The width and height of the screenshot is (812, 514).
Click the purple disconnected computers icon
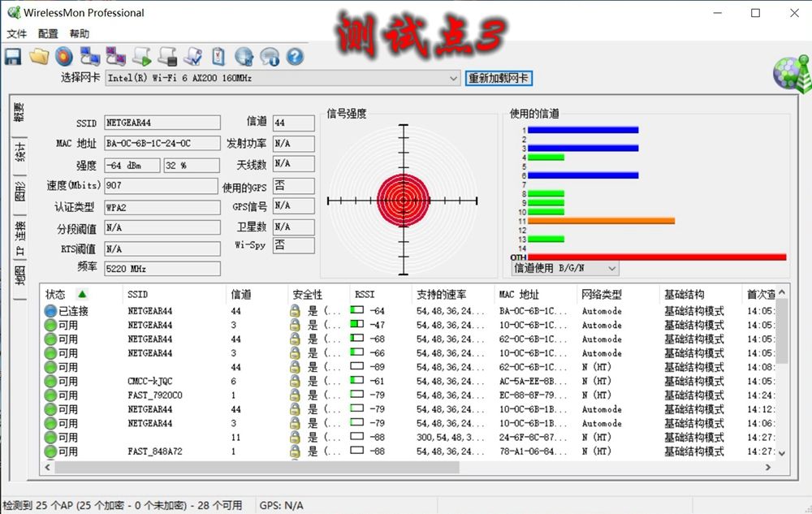click(115, 56)
